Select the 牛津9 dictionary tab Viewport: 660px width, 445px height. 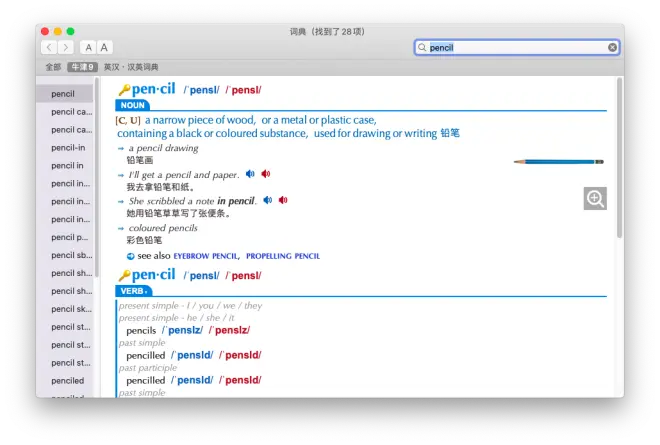point(82,67)
